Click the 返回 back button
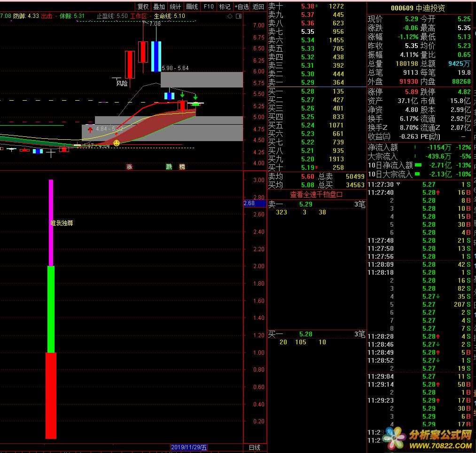The width and height of the screenshot is (476, 453). [258, 7]
